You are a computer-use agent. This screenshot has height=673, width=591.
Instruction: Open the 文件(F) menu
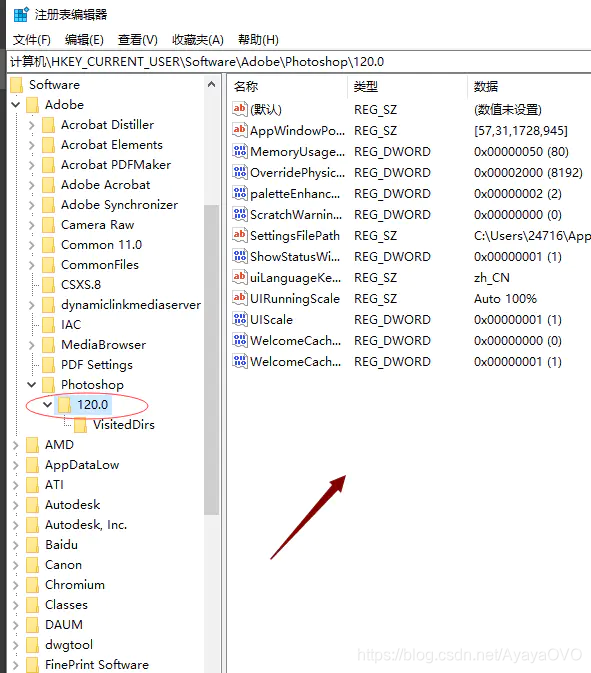coord(32,40)
